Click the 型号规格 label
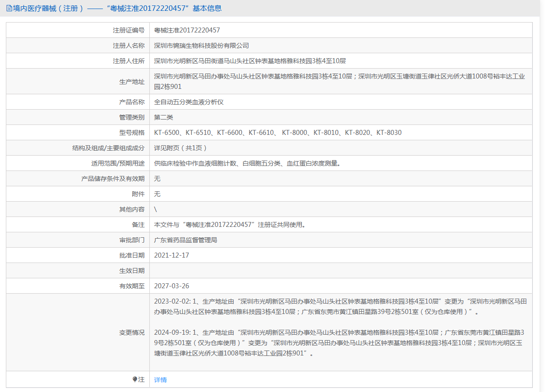545x392 pixels. [x=132, y=133]
